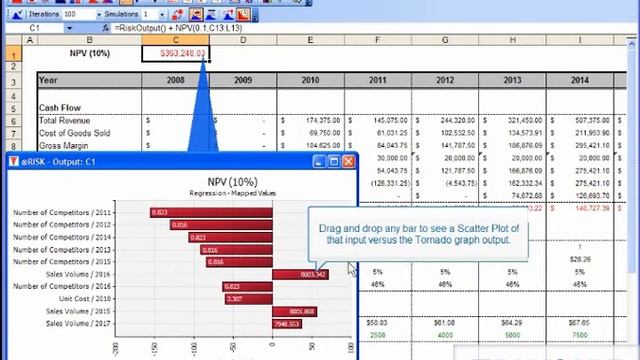Screen dimensions: 640x360
Task: Open the Name Box dropdown arrow
Action: pos(69,28)
